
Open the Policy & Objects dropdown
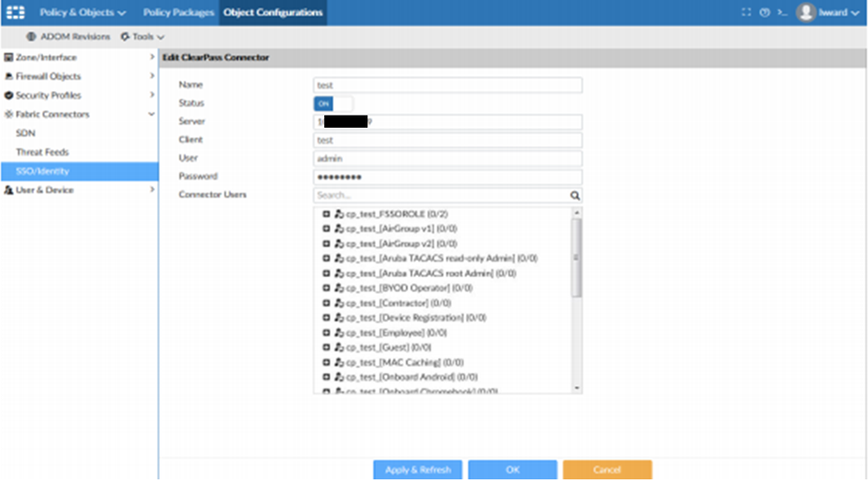(83, 12)
